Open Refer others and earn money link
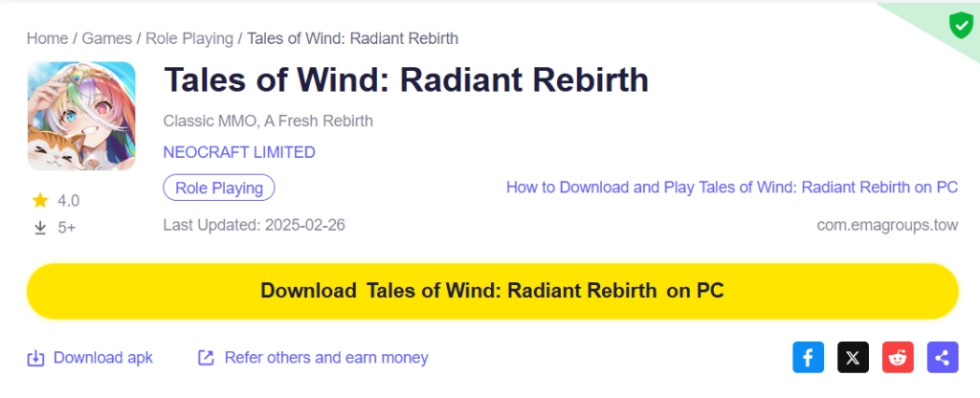Viewport: 980px width, 398px height. (326, 358)
